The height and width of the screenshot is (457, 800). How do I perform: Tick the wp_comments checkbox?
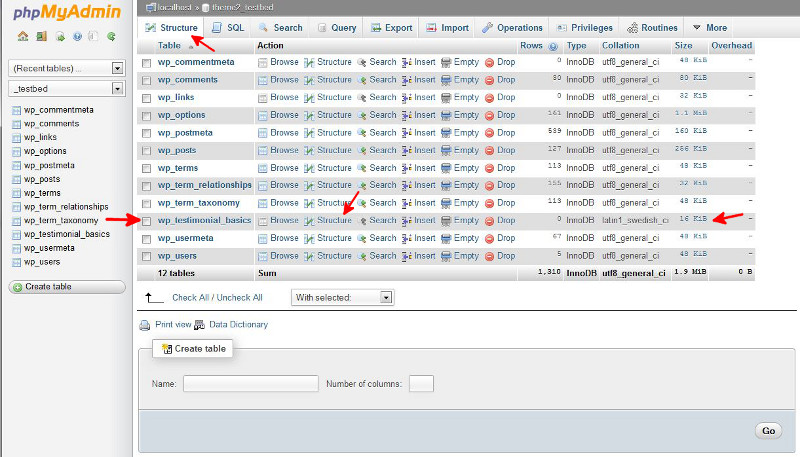pyautogui.click(x=146, y=81)
